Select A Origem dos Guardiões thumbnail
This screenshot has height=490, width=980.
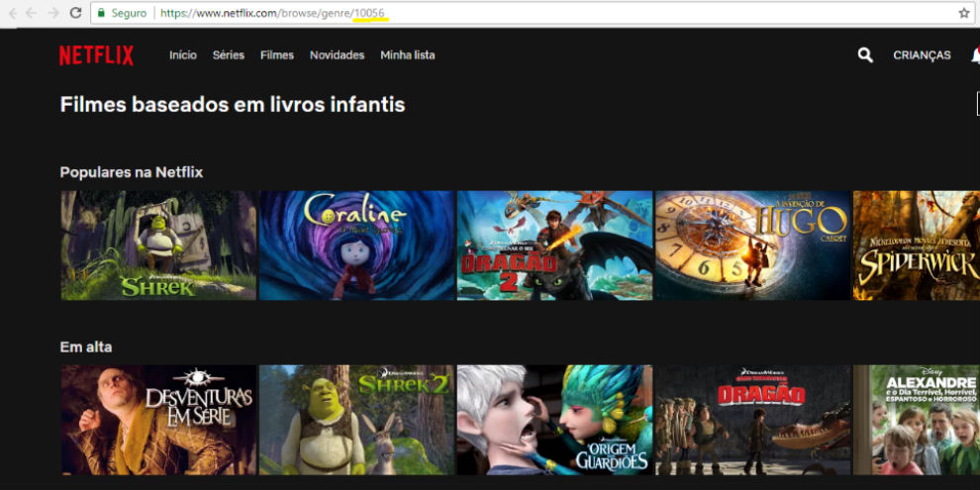click(554, 420)
